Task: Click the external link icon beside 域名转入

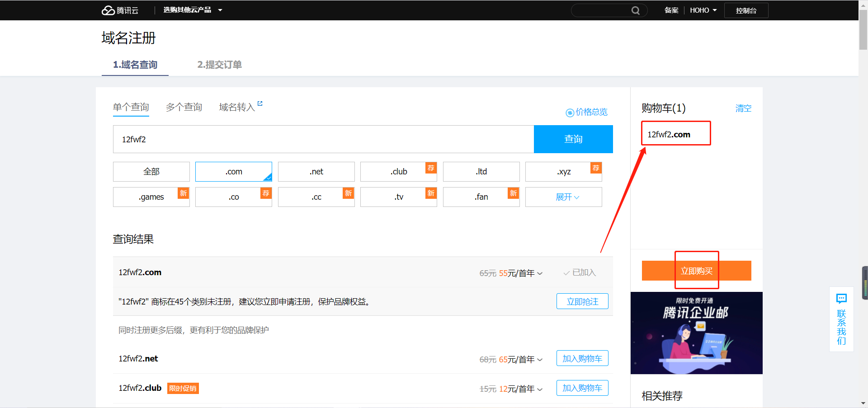Action: 260,103
